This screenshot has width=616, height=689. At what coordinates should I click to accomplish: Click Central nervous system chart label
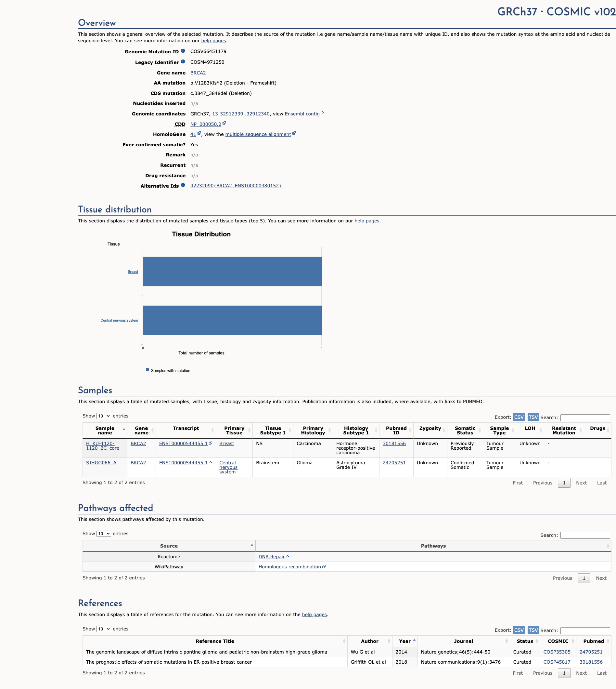tap(119, 321)
